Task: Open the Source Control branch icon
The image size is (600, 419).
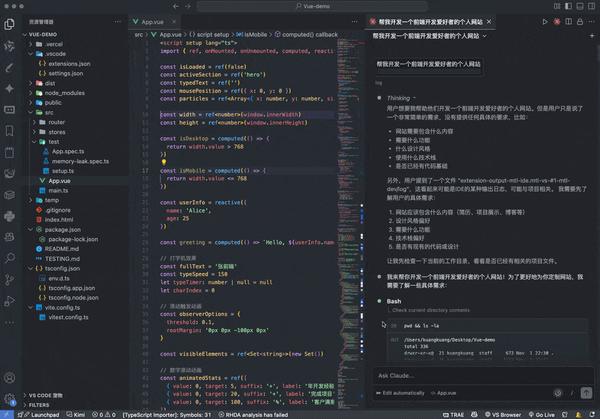Action: coord(9,280)
